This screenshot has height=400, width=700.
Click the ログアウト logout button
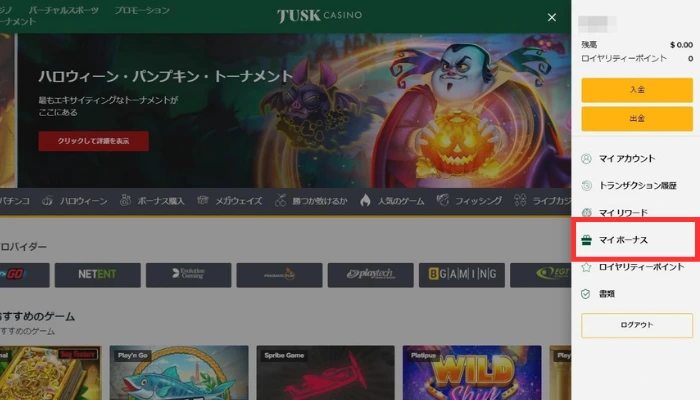tap(636, 325)
